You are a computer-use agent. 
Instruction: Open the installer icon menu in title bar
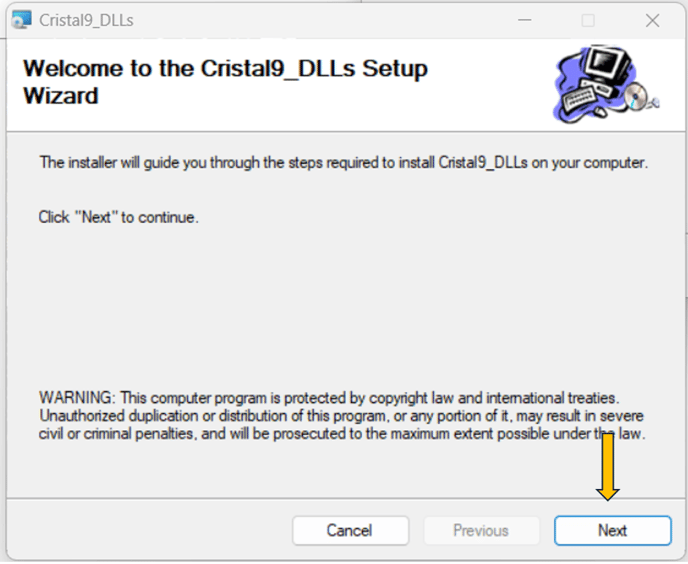(22, 20)
